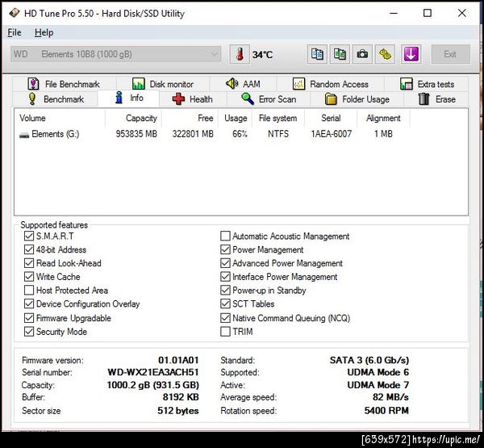The height and width of the screenshot is (448, 484).
Task: Open options via the yellow tools icon
Action: (x=385, y=54)
